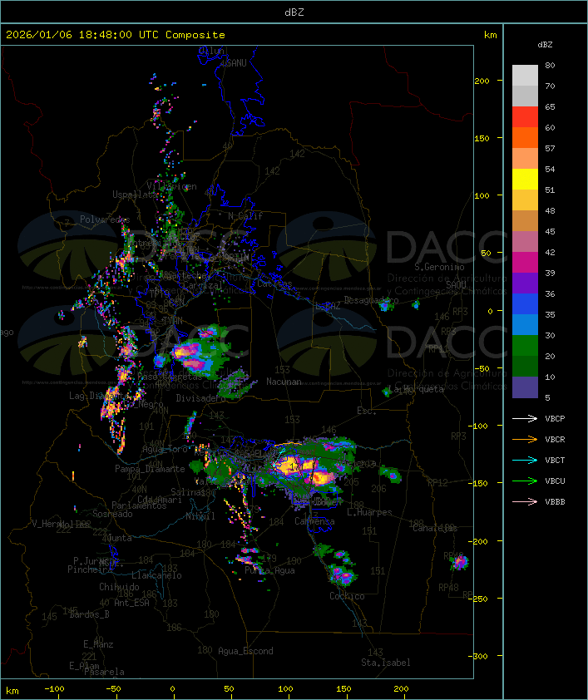Click the 54 value on dBZ scale
The image size is (588, 700).
click(550, 170)
